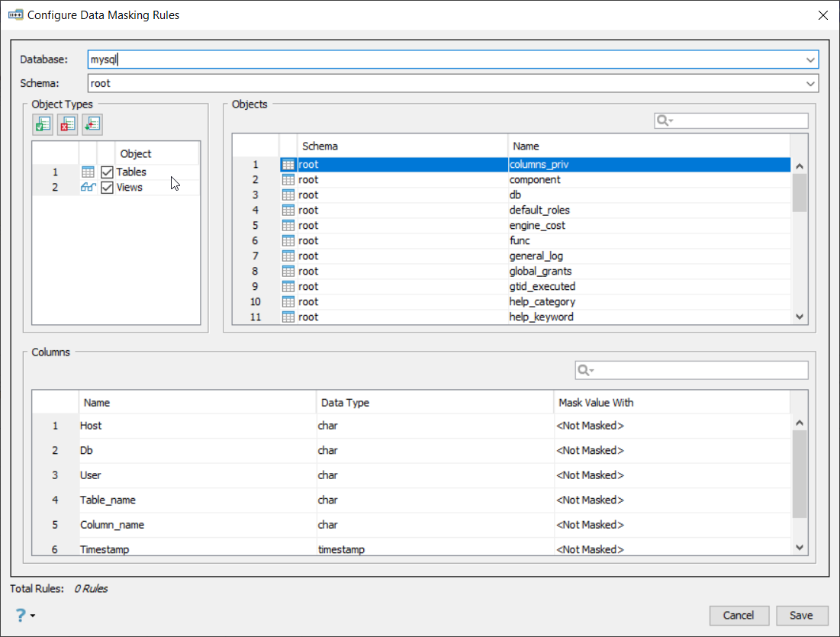This screenshot has width=840, height=637.
Task: Uncheck the Views checkbox
Action: pos(107,188)
